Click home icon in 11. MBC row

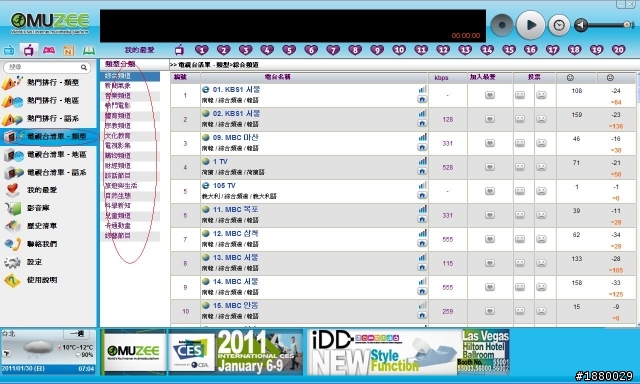pyautogui.click(x=422, y=220)
